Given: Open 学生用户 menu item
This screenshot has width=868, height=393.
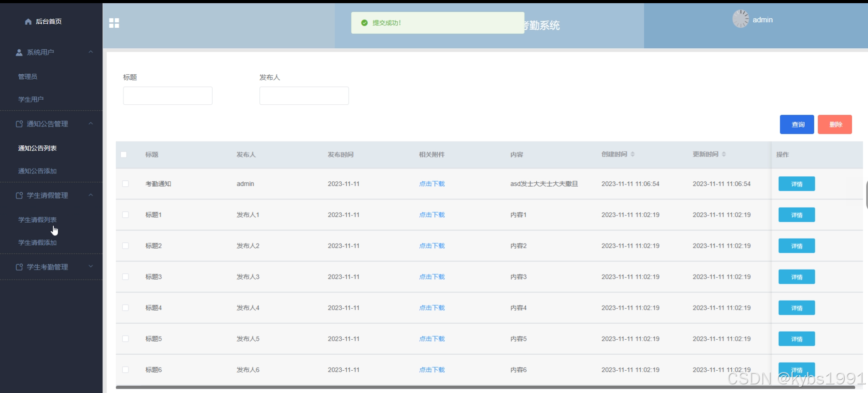Looking at the screenshot, I should [x=31, y=99].
